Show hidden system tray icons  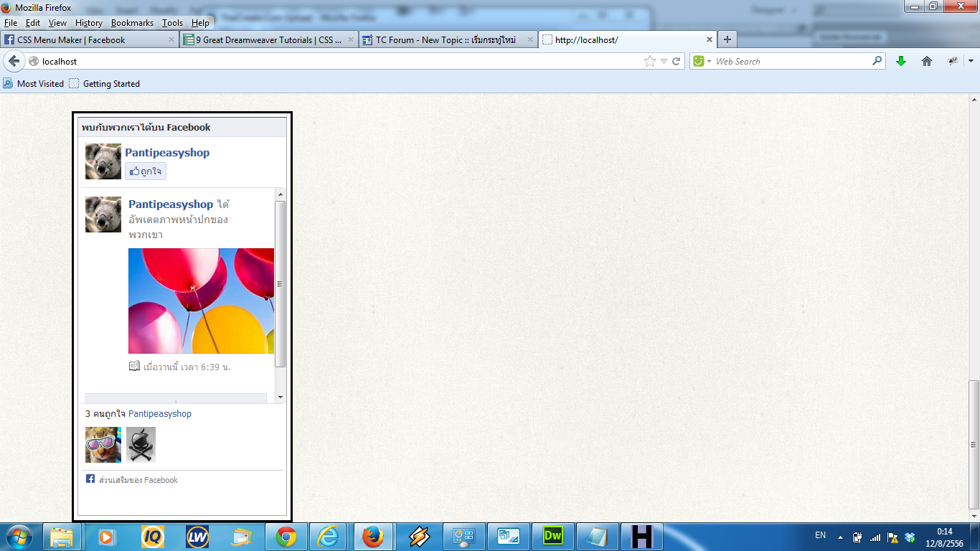tap(839, 537)
